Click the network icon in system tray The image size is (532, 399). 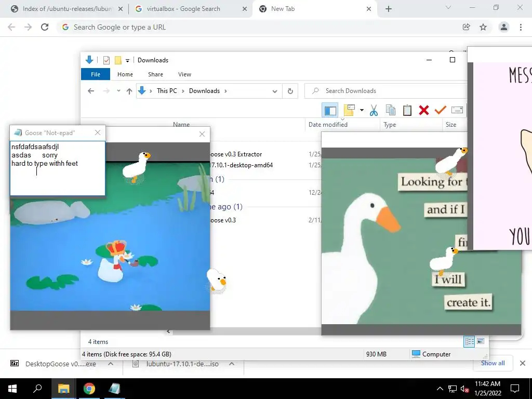[453, 389]
